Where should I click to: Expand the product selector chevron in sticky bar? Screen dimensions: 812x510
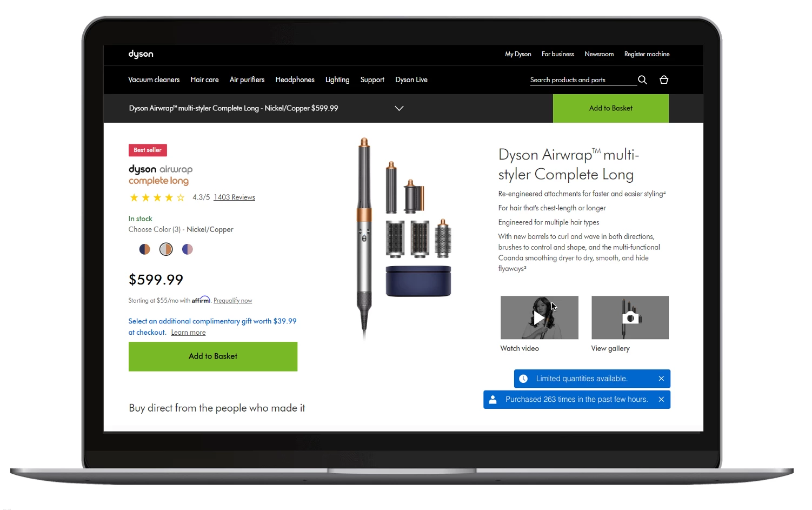[x=399, y=108]
